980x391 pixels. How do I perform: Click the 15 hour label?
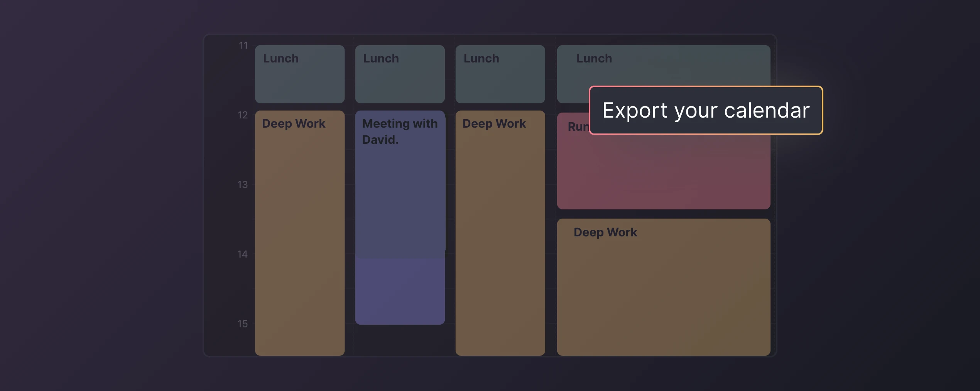(x=243, y=324)
